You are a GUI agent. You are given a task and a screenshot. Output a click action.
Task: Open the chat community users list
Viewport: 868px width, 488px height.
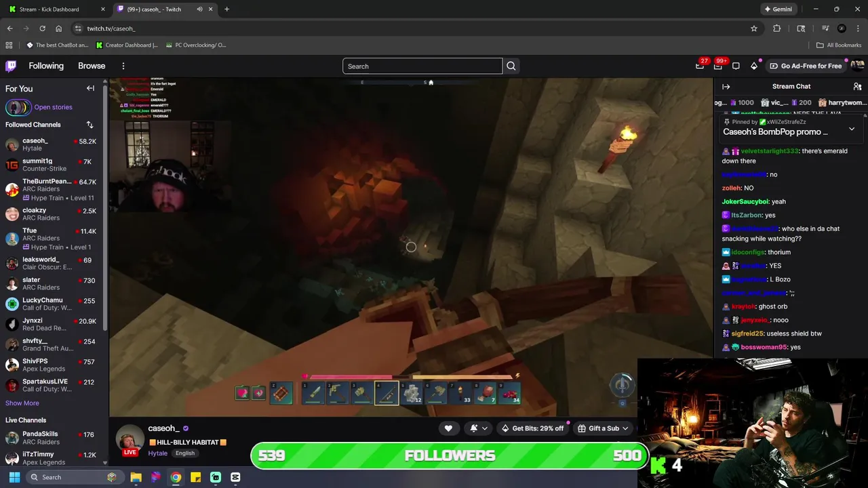tap(857, 87)
